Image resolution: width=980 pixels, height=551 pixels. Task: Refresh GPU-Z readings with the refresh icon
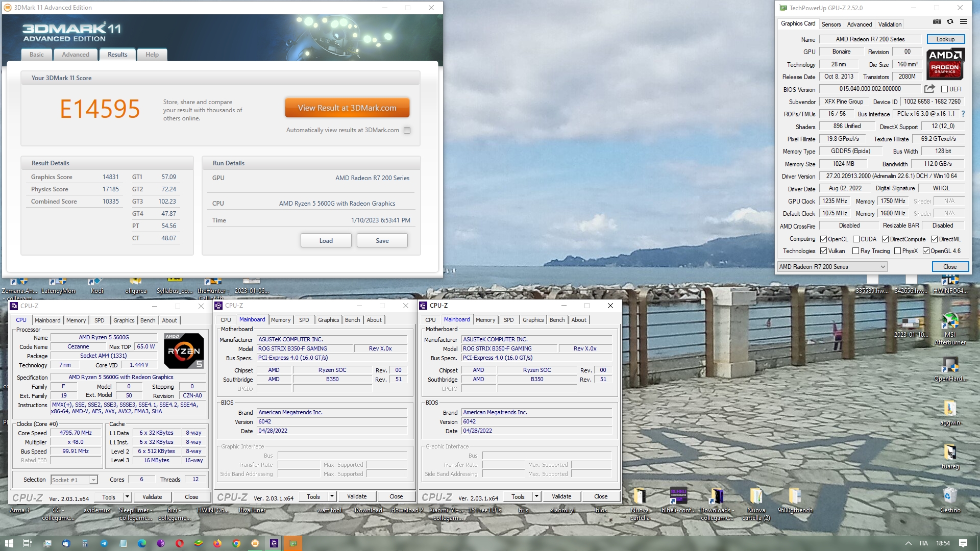pos(950,21)
